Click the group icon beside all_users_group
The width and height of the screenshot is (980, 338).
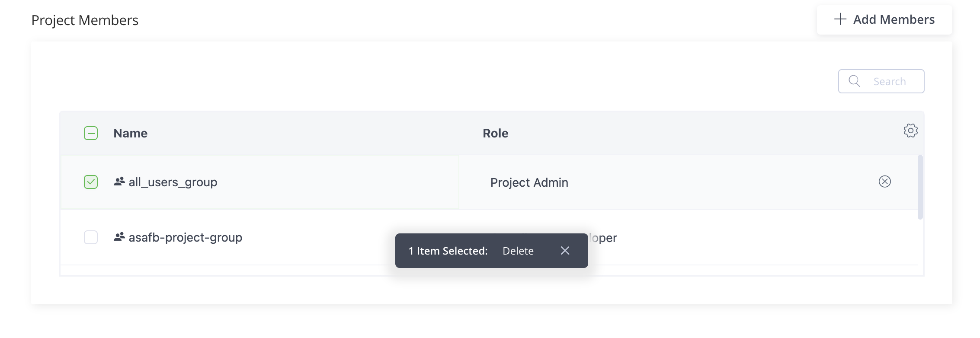[119, 182]
